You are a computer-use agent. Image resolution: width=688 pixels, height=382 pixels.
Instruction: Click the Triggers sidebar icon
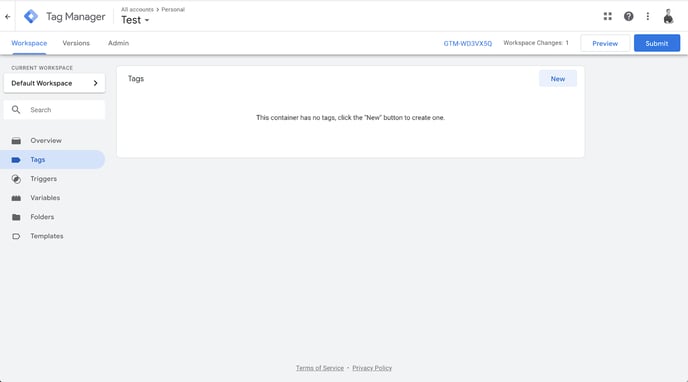[16, 179]
